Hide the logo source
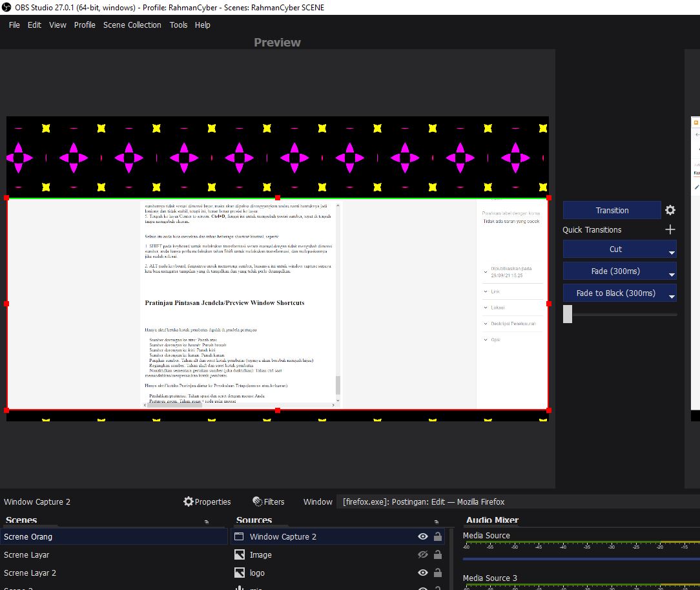Screen dimensions: 700x590 click(x=422, y=573)
